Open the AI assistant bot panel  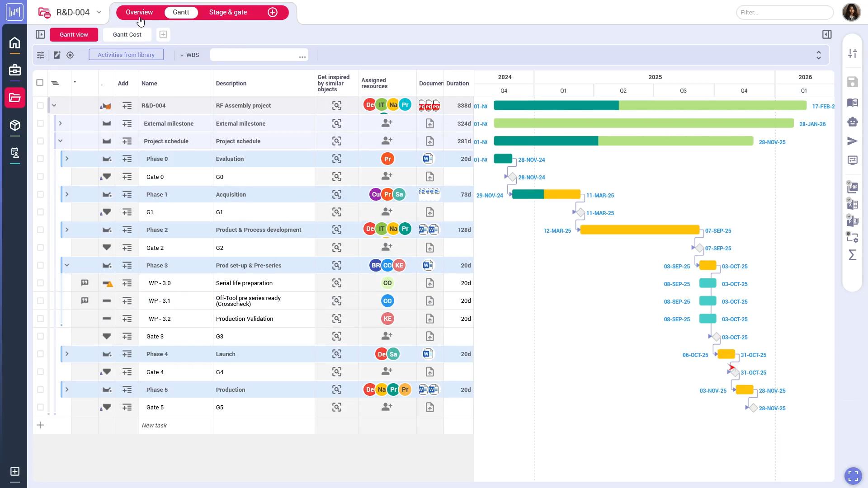(x=853, y=122)
